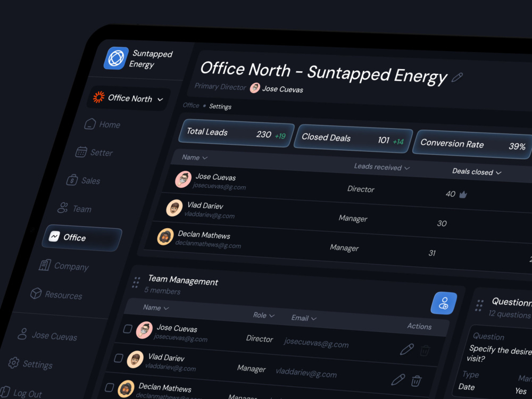This screenshot has width=532, height=399.
Task: Click the Settings breadcrumb
Action: pyautogui.click(x=220, y=106)
